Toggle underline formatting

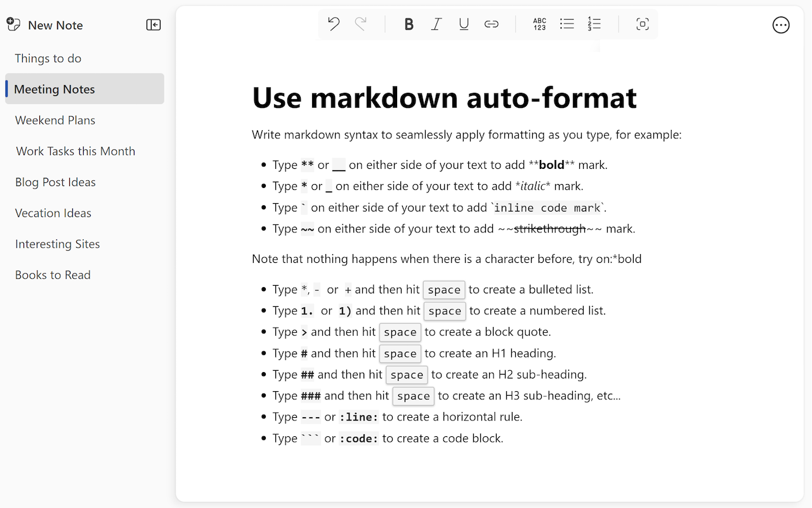(464, 23)
